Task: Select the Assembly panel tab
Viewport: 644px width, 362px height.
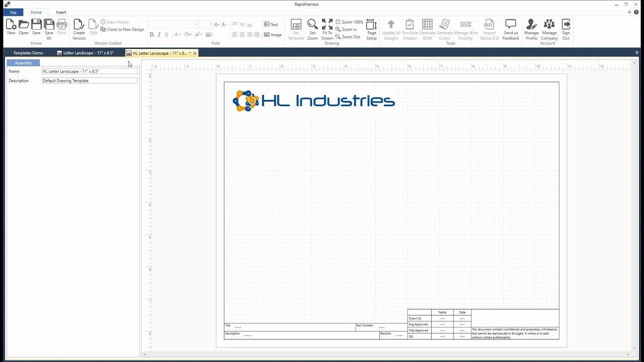Action: tap(23, 63)
